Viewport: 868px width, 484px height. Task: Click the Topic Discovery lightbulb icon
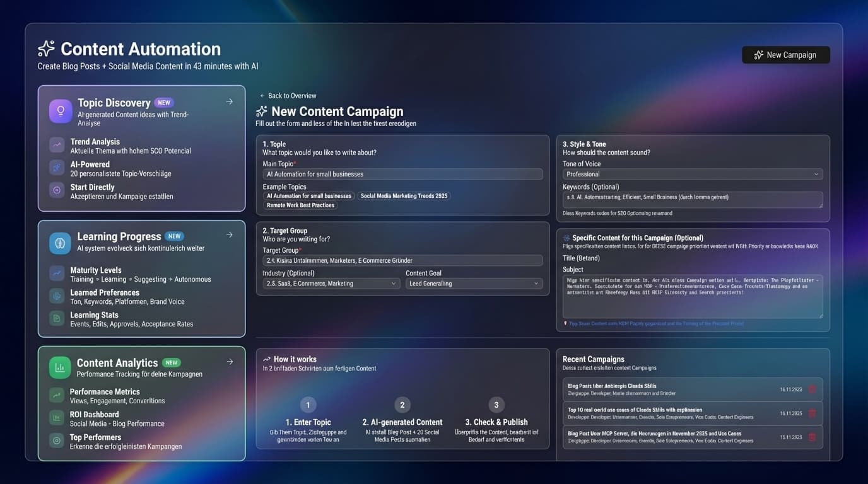tap(59, 110)
